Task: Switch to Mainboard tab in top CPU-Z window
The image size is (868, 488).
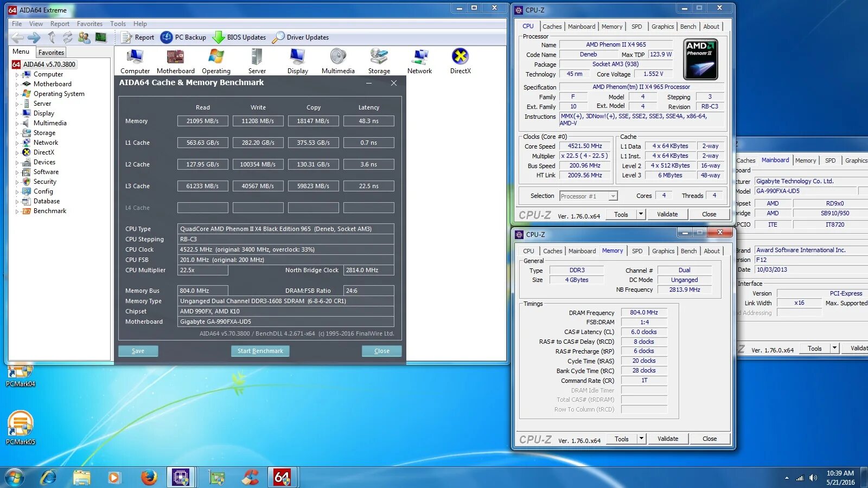Action: (582, 27)
